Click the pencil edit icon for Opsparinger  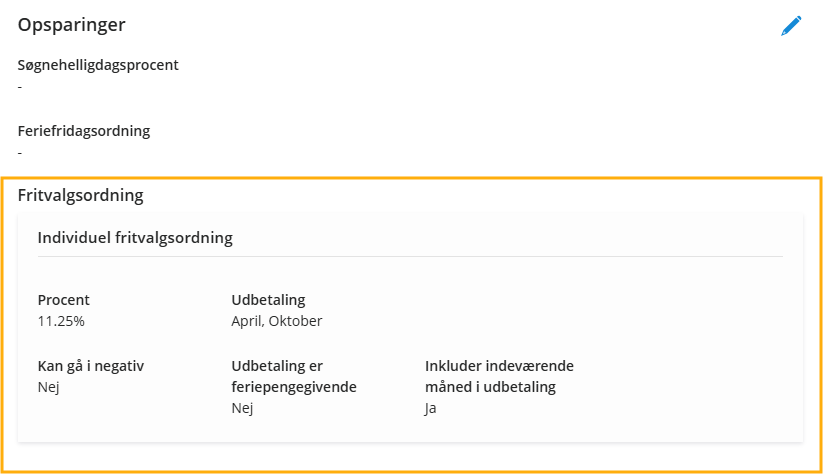click(x=791, y=26)
